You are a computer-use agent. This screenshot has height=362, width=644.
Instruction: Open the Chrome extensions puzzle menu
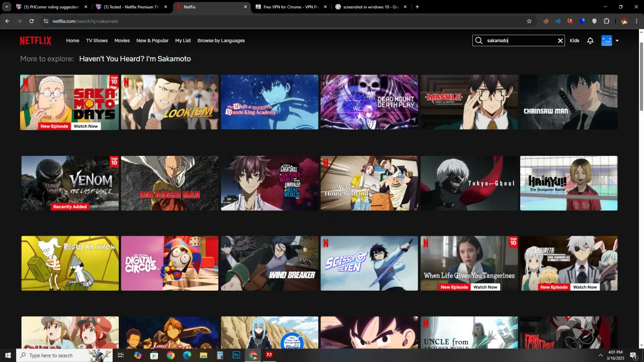[x=606, y=21]
